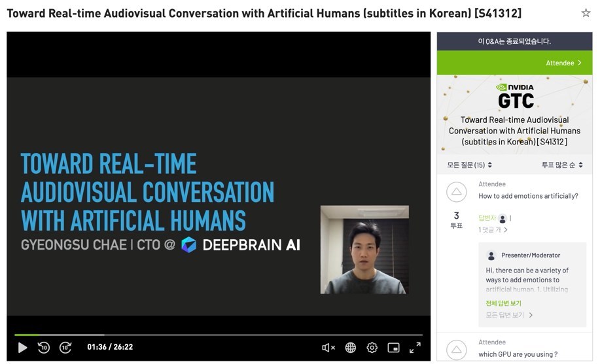The height and width of the screenshot is (364, 600).
Task: Upvote the emotions question
Action: click(456, 192)
